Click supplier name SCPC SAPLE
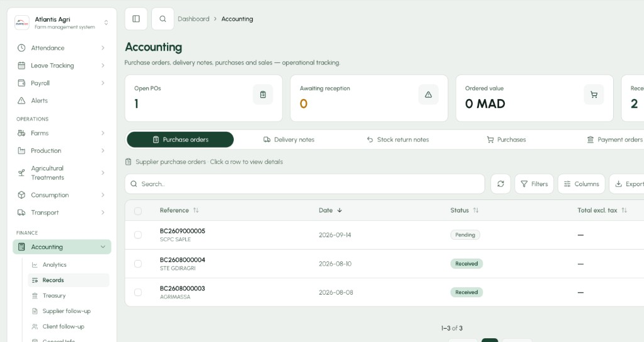Viewport: 644px width, 342px height. tap(175, 239)
